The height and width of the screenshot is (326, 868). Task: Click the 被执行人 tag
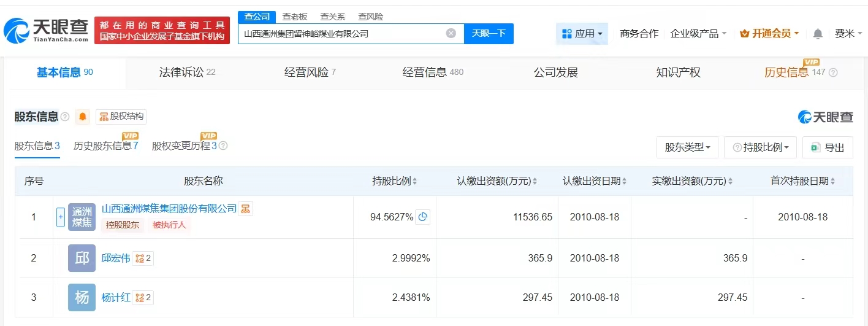(168, 225)
